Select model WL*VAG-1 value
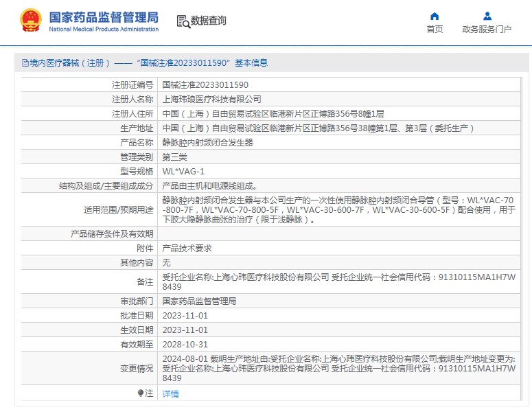This screenshot has width=532, height=414. pos(183,172)
